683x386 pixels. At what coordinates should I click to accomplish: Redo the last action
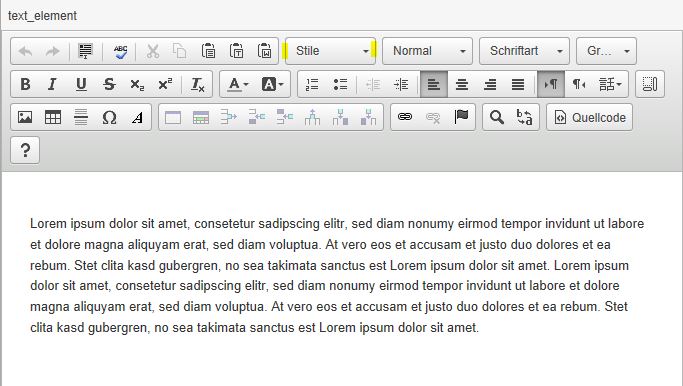click(x=53, y=51)
